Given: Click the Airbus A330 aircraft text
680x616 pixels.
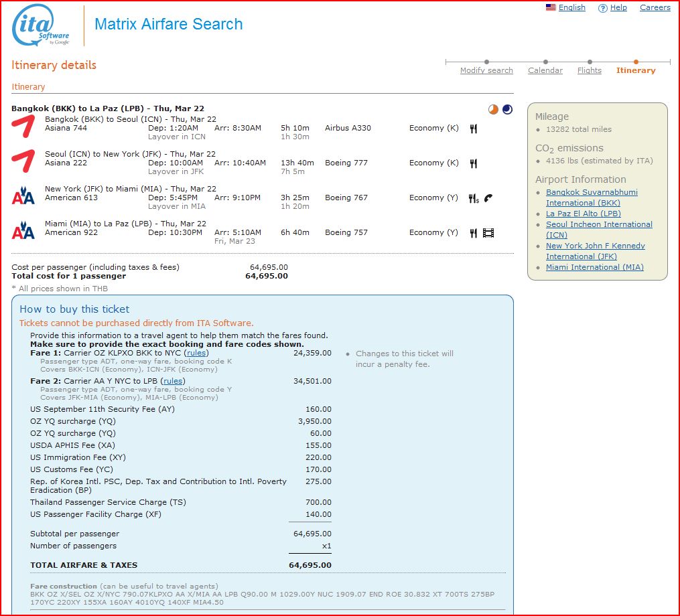Looking at the screenshot, I should [x=348, y=128].
